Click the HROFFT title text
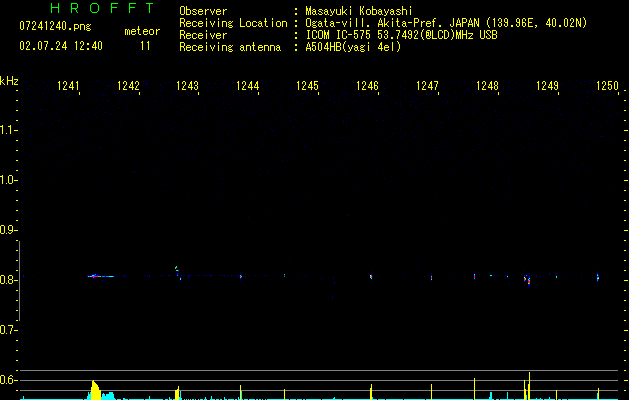The height and width of the screenshot is (400, 629). [102, 8]
